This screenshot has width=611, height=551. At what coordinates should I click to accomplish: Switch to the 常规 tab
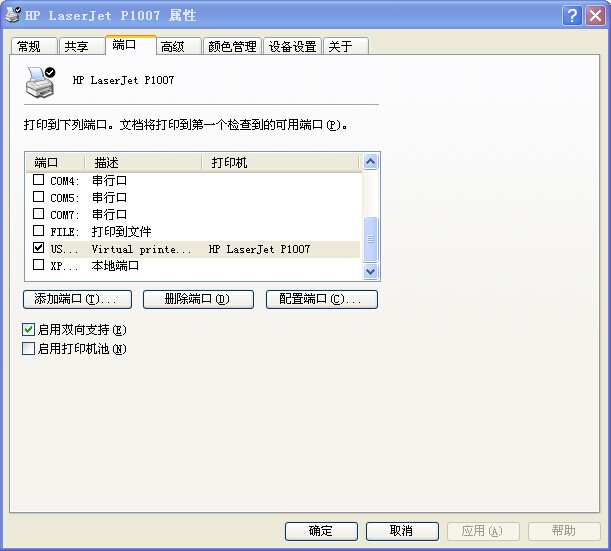point(30,46)
